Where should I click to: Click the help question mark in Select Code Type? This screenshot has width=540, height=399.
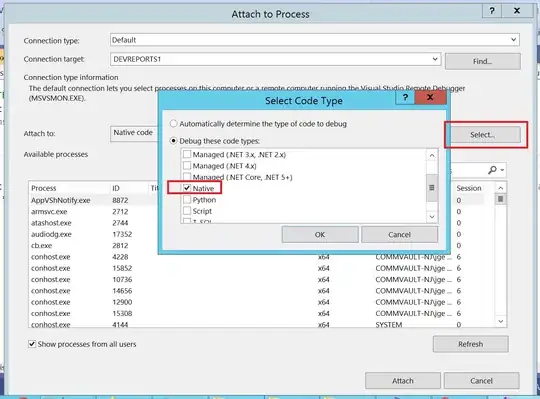tap(405, 97)
